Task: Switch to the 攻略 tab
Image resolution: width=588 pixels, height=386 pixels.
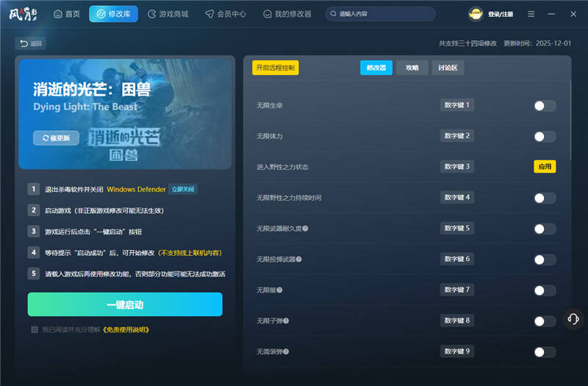Action: tap(412, 68)
